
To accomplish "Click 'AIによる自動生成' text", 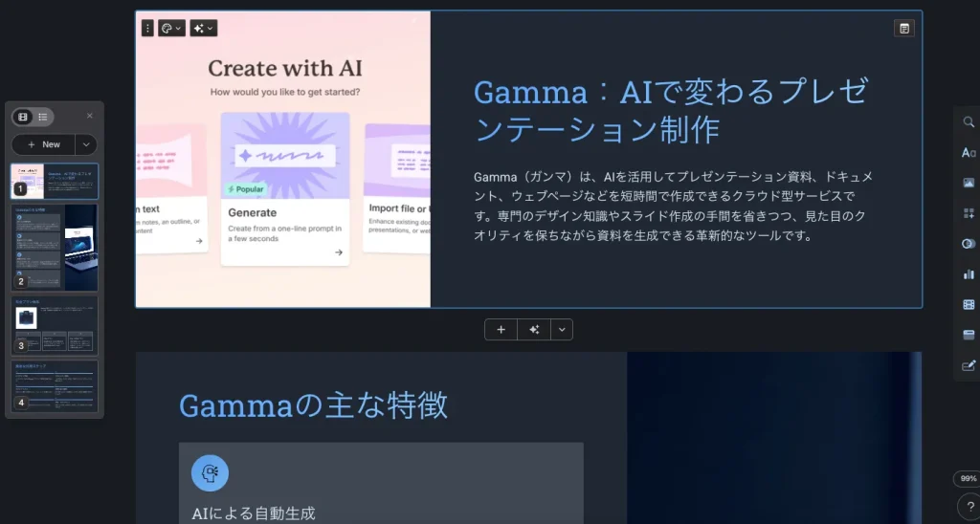I will (x=253, y=513).
